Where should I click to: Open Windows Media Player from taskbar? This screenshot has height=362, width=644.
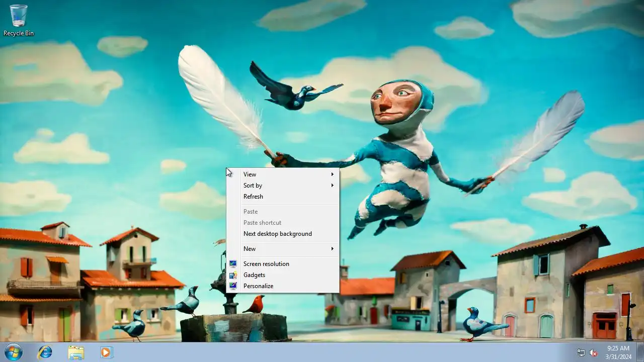[x=106, y=352]
